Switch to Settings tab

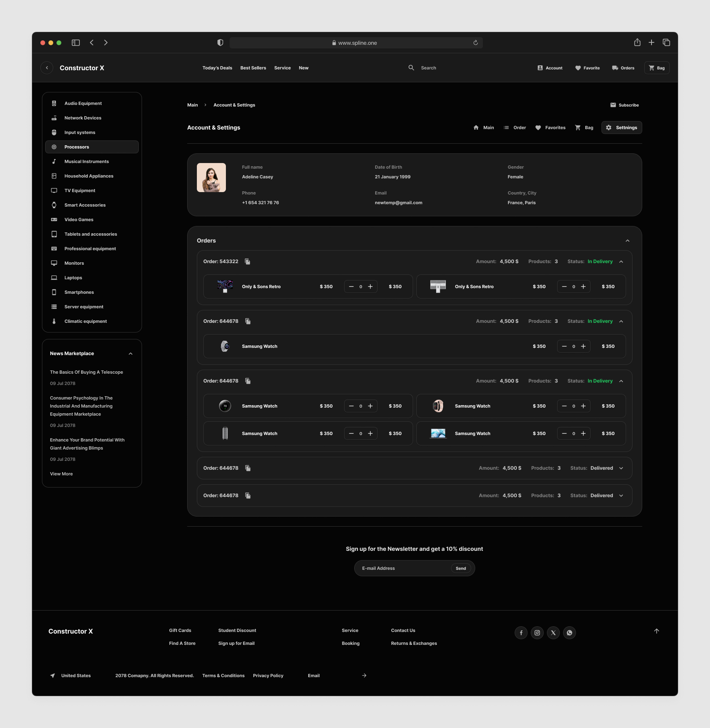pos(622,128)
